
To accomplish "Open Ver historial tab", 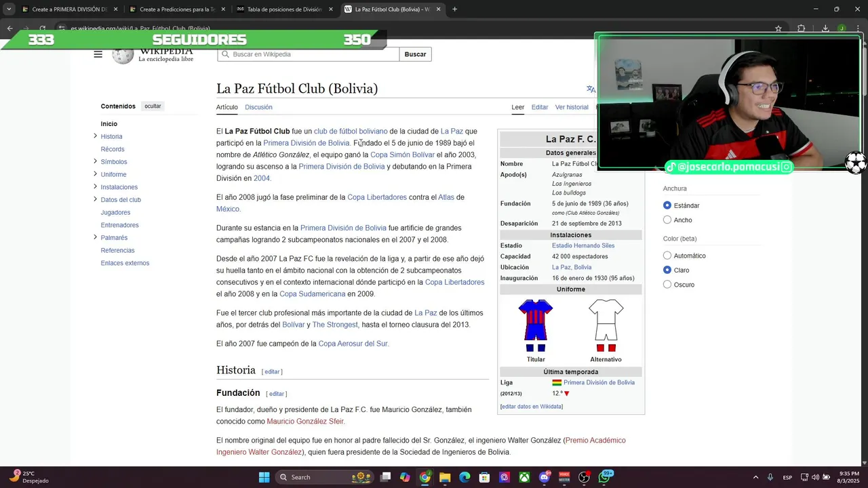I will pos(572,107).
